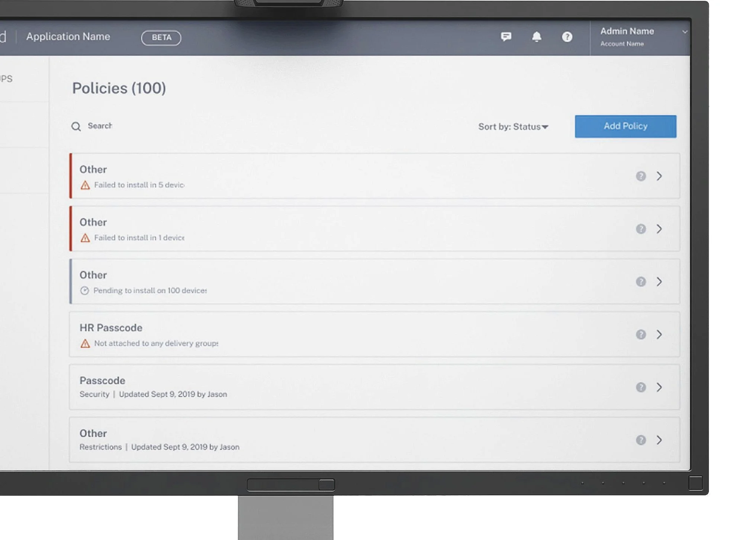Click warning icon on 5 devices failure

click(85, 185)
